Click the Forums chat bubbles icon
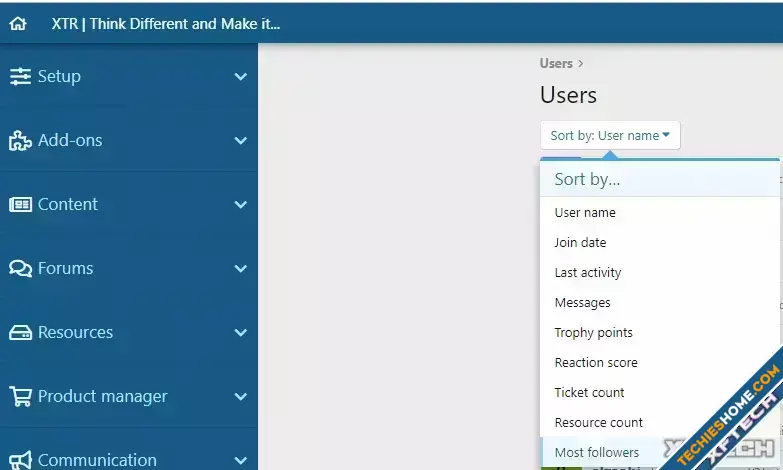 point(20,268)
